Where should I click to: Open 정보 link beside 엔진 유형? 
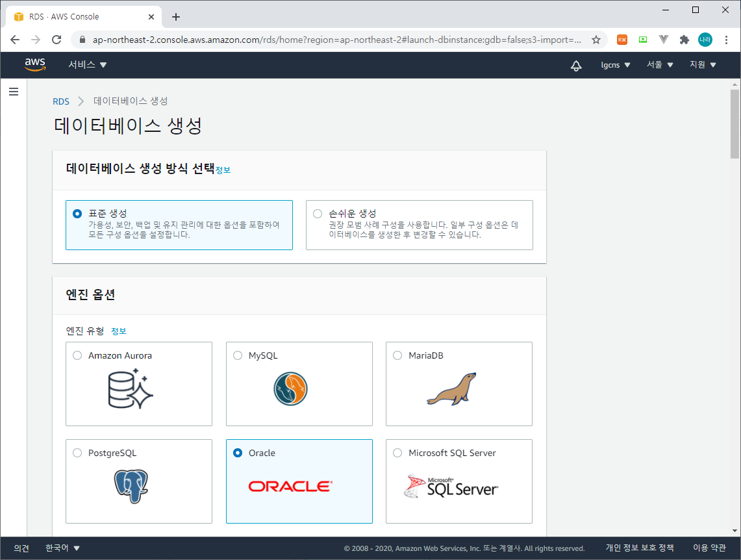(x=119, y=331)
